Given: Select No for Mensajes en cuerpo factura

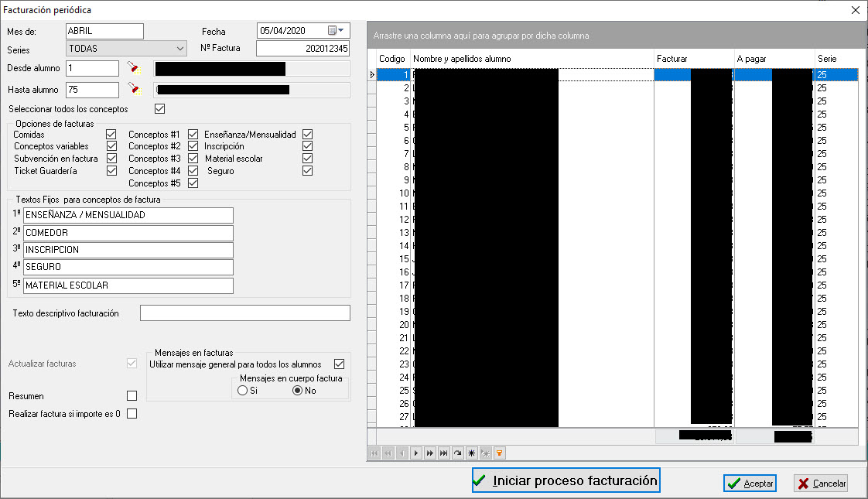Looking at the screenshot, I should (x=297, y=391).
